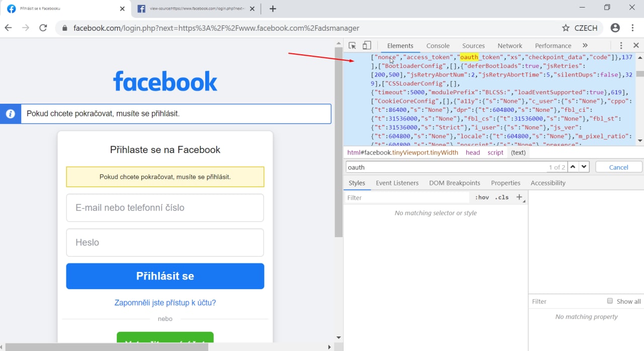Open the profile avatar icon
The image size is (644, 351).
click(615, 28)
